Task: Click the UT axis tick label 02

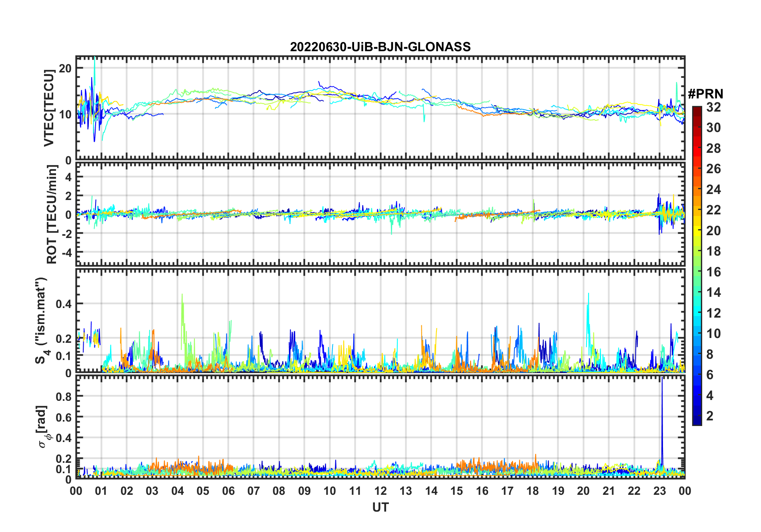Action: point(127,491)
